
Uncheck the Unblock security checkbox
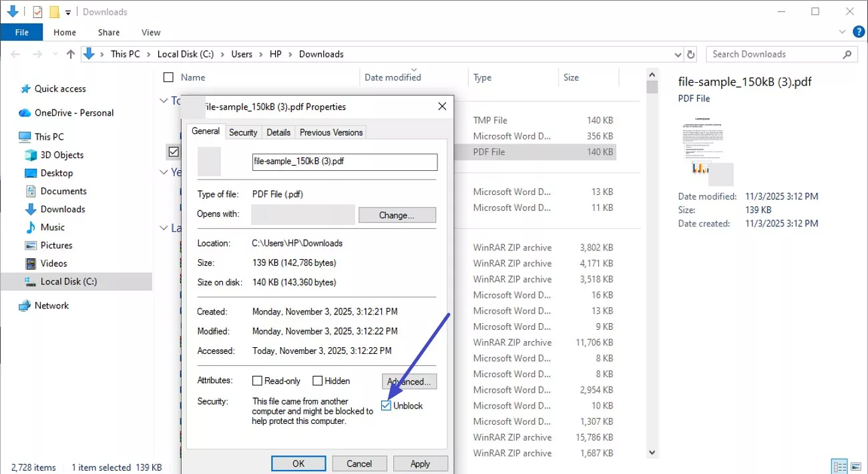[x=386, y=405]
